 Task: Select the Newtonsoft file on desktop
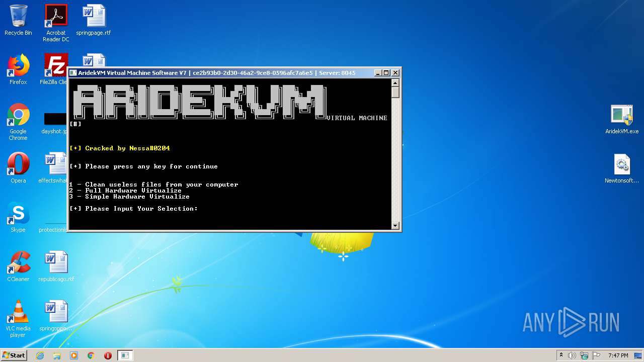[622, 169]
